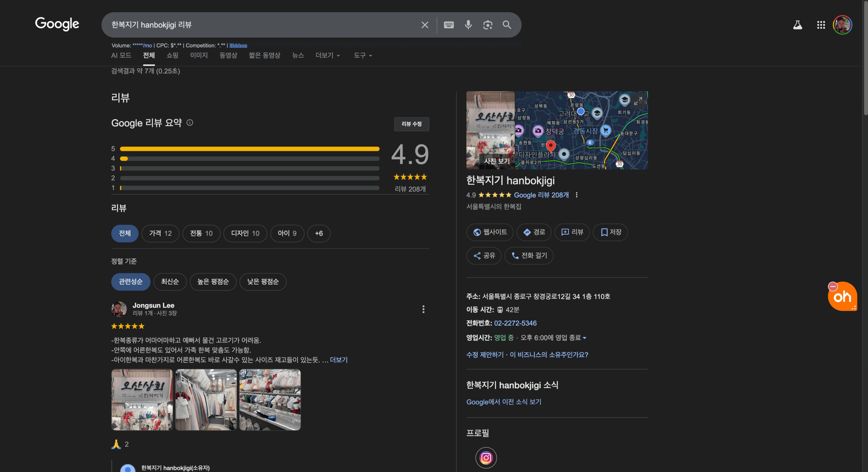Image resolution: width=868 pixels, height=472 pixels.
Task: Open the second review photo thumbnail
Action: point(206,400)
